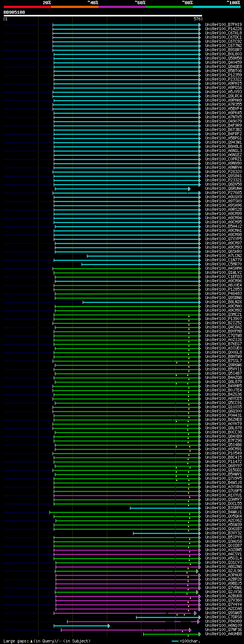
Task: Select UniRef100_B4WKJ1 label
Action: click(x=223, y=512)
